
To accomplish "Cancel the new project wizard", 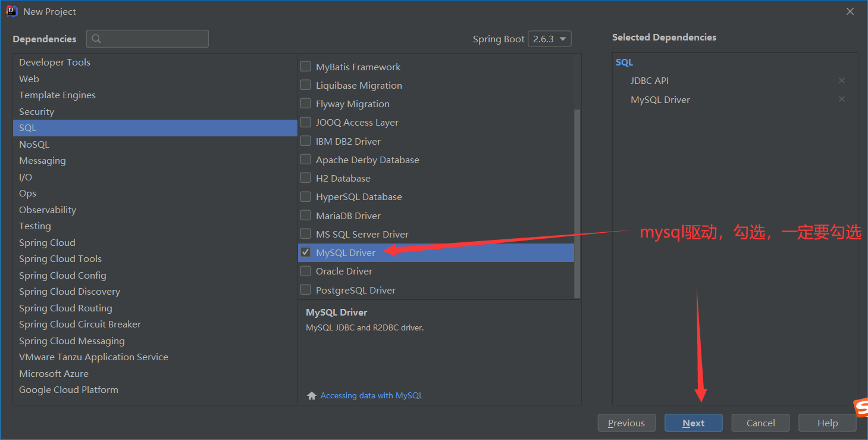I will tap(760, 423).
